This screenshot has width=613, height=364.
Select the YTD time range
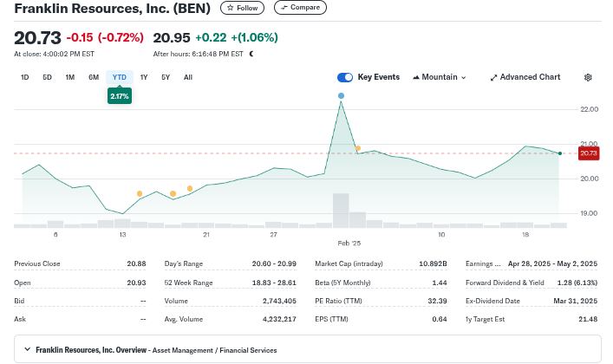tap(120, 77)
